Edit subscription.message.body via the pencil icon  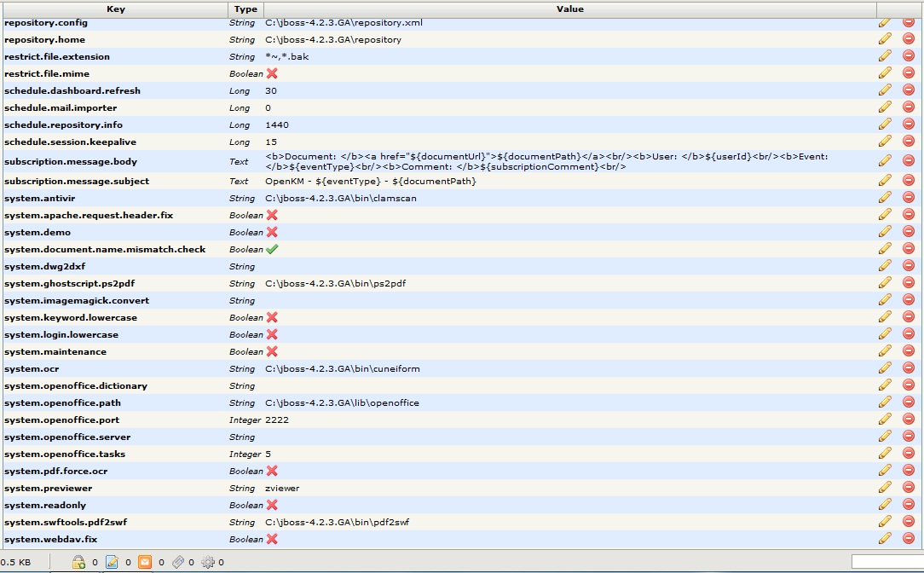click(884, 162)
